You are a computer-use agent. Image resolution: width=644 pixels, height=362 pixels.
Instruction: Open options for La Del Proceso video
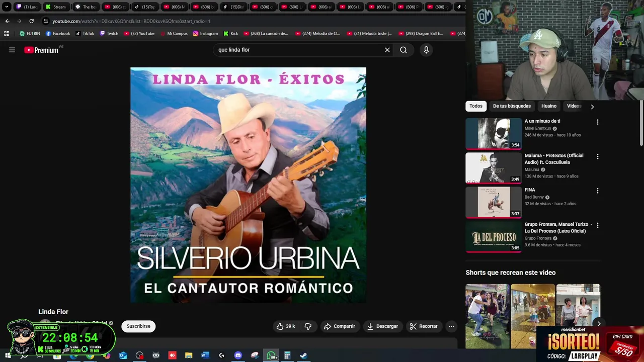click(x=598, y=226)
